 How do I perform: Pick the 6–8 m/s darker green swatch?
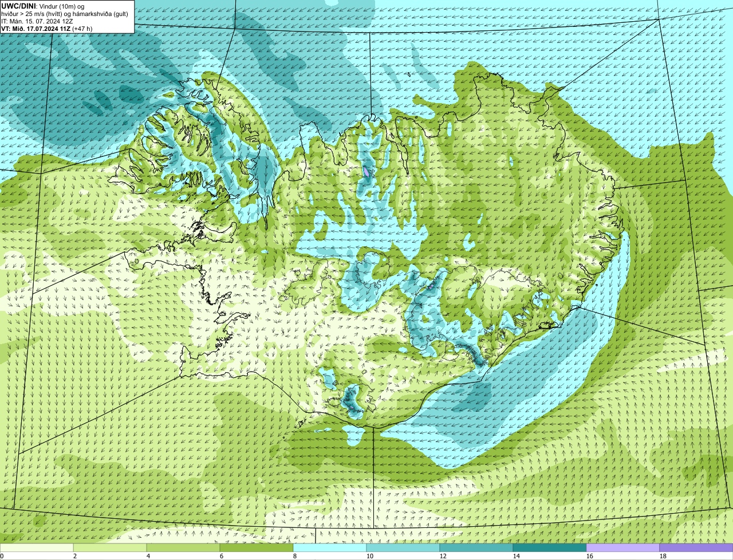tap(257, 547)
